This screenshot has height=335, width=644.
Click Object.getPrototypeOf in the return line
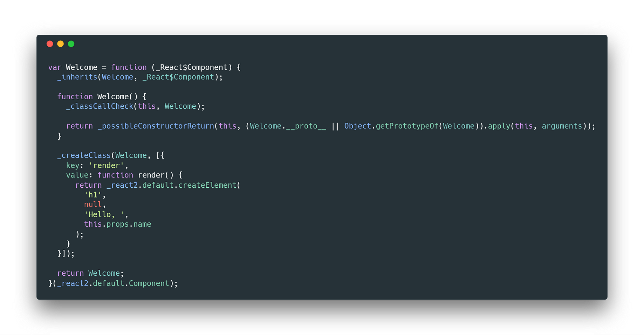[391, 126]
